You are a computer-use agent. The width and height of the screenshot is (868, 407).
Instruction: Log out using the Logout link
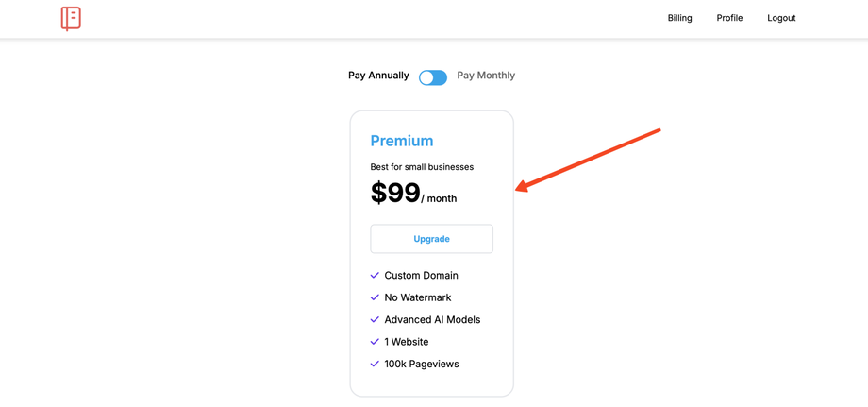(x=781, y=18)
